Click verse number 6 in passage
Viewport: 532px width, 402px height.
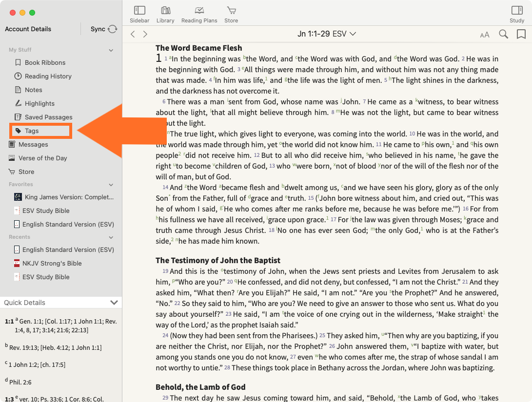click(x=164, y=101)
